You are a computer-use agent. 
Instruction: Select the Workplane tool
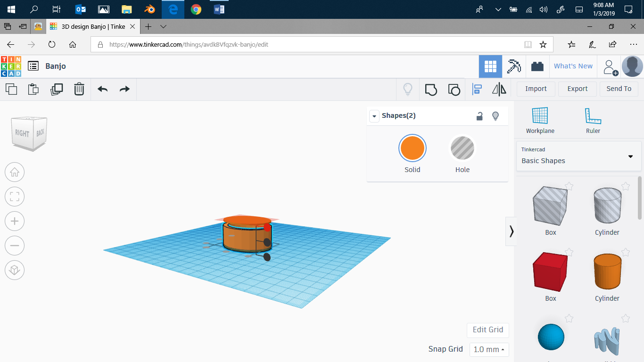click(540, 121)
